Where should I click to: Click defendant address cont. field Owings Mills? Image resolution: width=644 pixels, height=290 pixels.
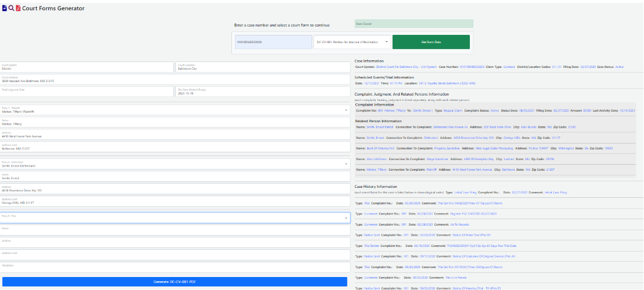[174, 201]
